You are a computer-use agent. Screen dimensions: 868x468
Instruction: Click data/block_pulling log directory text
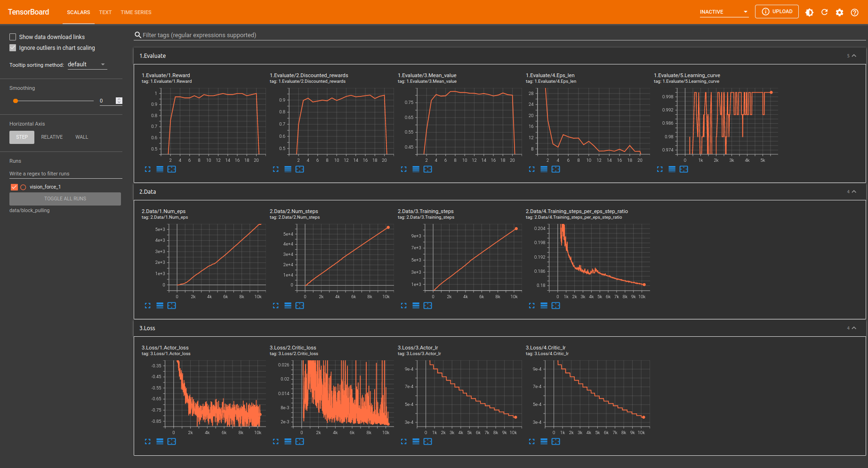click(29, 211)
